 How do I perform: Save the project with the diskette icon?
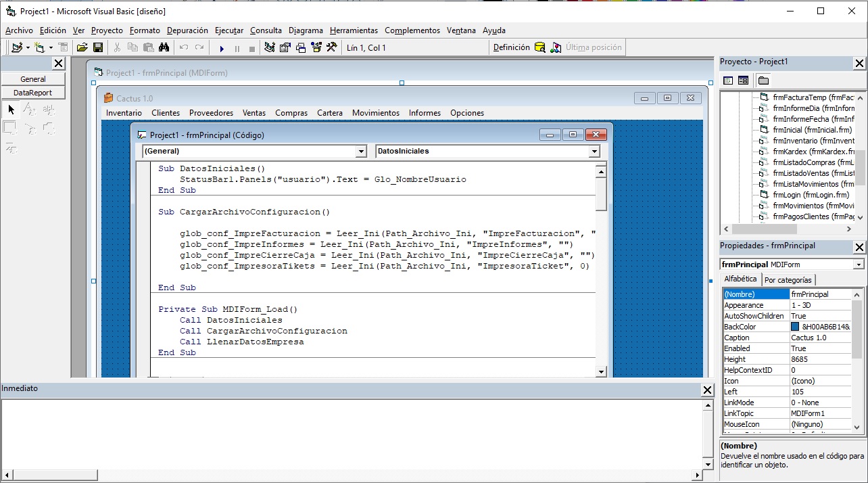coord(98,47)
